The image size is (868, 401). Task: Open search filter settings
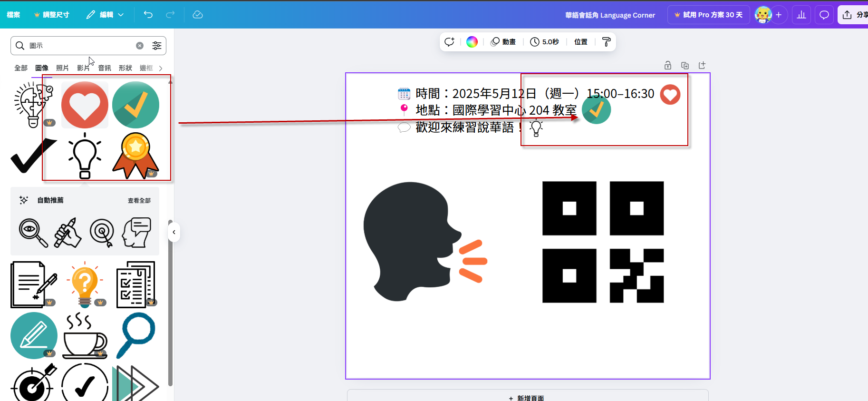156,46
